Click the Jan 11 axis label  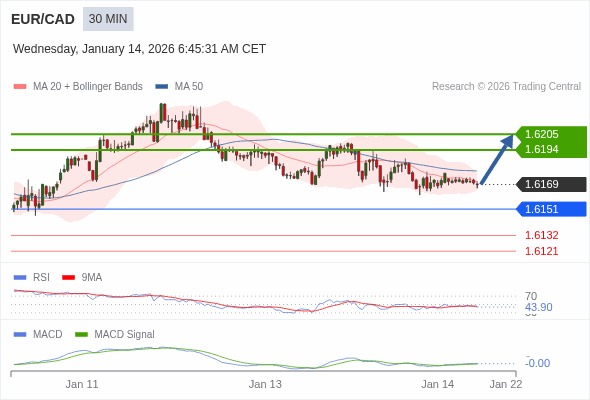82,384
